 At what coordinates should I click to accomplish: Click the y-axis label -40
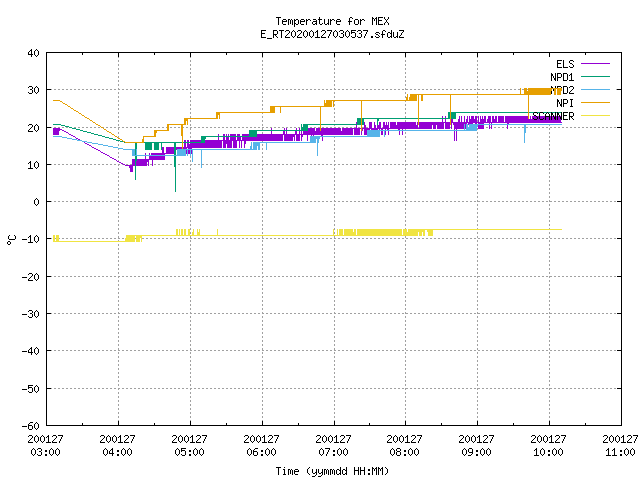point(31,351)
